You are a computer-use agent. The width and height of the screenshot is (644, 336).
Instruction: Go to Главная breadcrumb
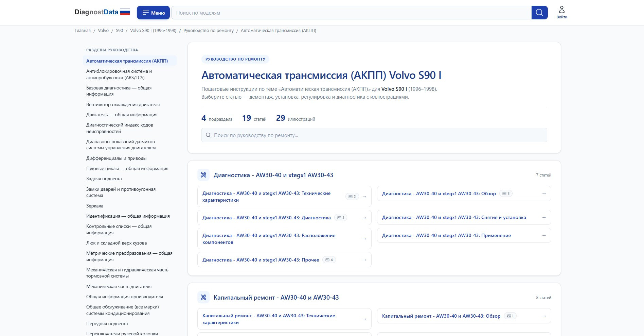(x=83, y=31)
